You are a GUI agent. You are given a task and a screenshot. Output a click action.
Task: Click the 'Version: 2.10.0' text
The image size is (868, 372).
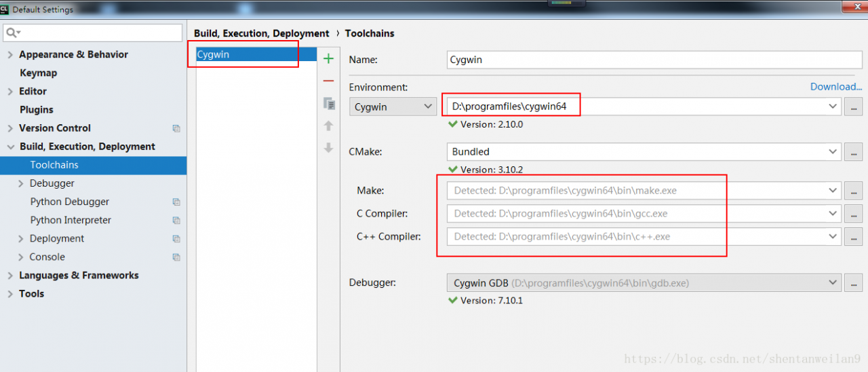[492, 124]
